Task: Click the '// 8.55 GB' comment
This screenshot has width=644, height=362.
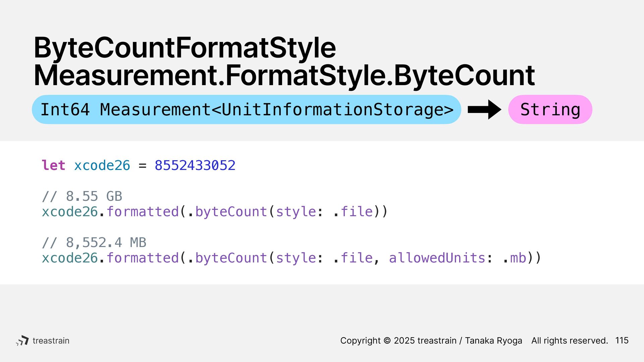Action: (82, 196)
